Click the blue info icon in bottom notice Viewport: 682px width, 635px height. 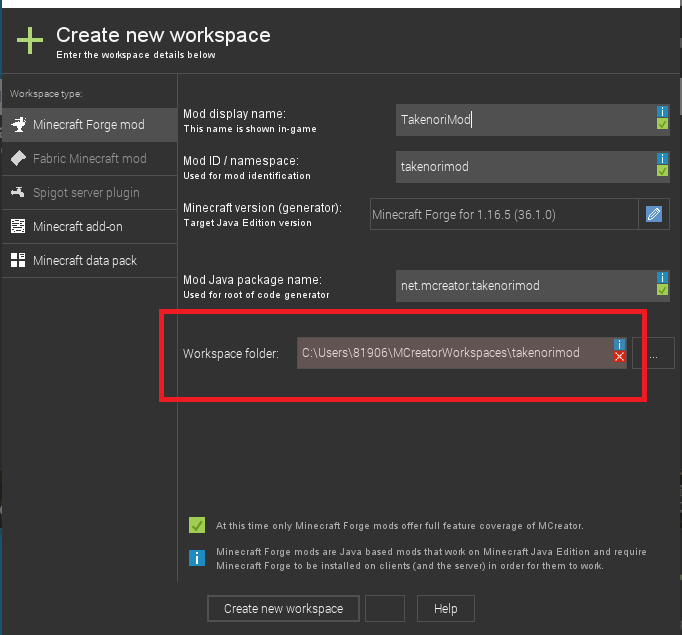click(x=197, y=557)
